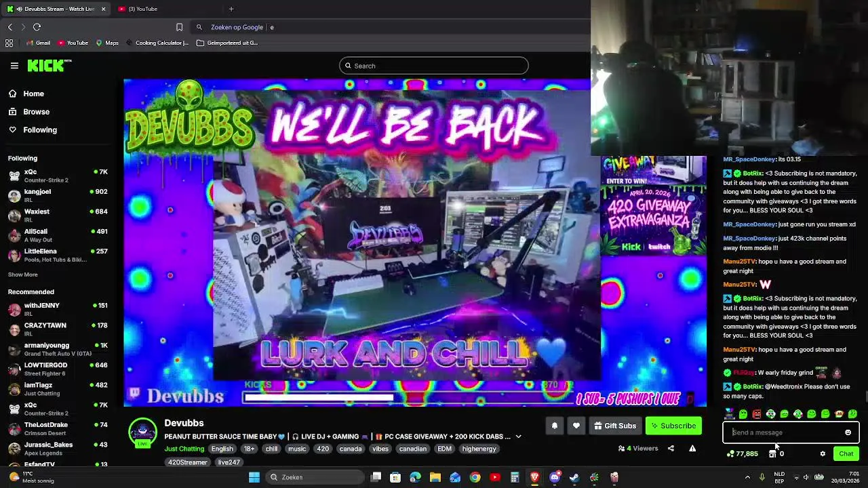Toggle the microphone icon in system tray

[762, 477]
